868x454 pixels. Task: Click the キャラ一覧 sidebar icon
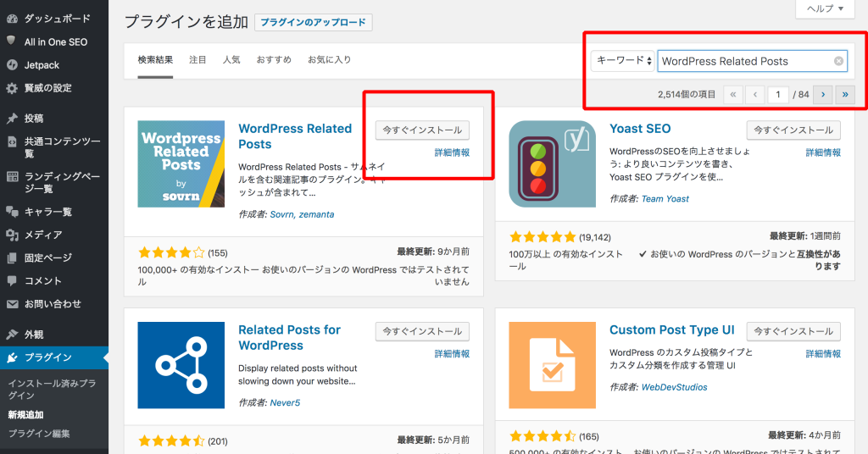12,212
